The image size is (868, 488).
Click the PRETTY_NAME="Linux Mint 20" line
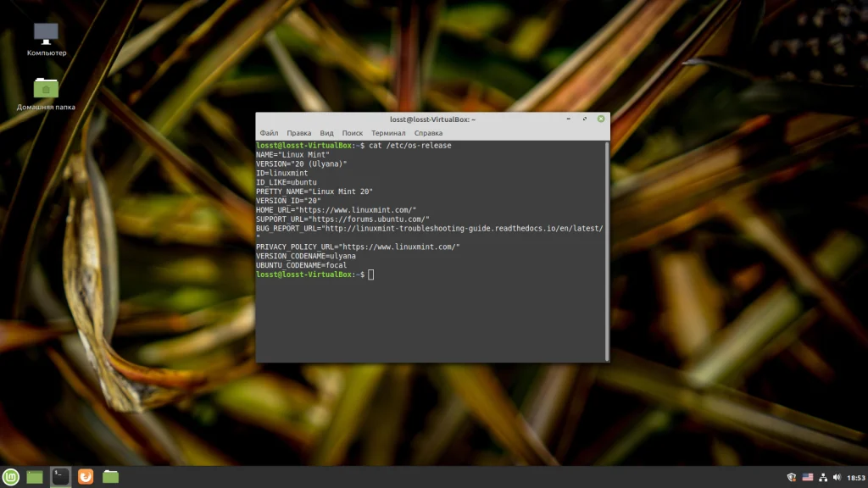(314, 191)
